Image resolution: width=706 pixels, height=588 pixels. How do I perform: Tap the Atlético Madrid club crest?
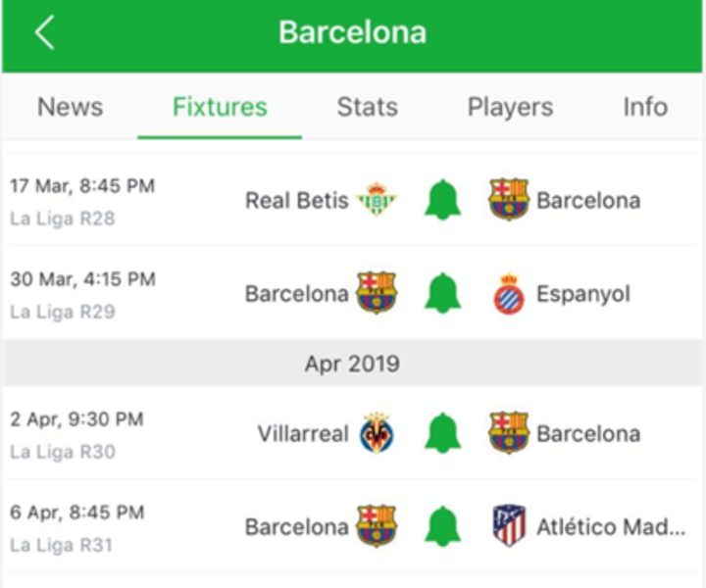coord(509,526)
